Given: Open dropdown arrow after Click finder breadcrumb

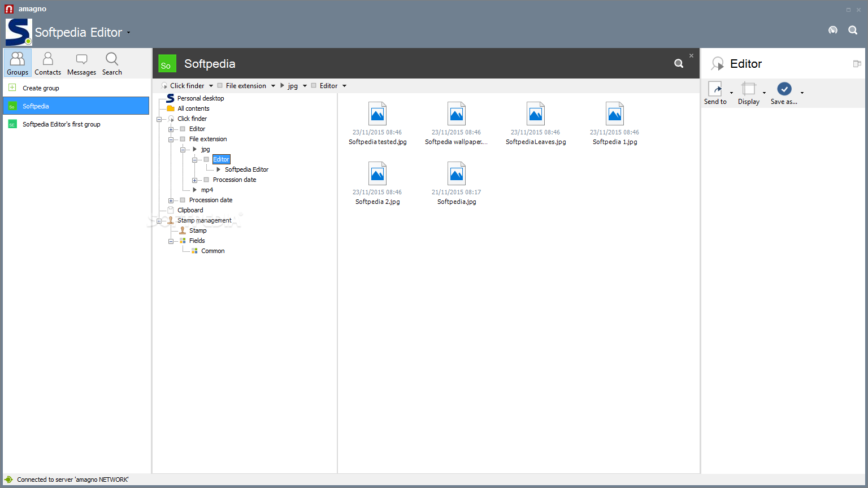Looking at the screenshot, I should [211, 86].
